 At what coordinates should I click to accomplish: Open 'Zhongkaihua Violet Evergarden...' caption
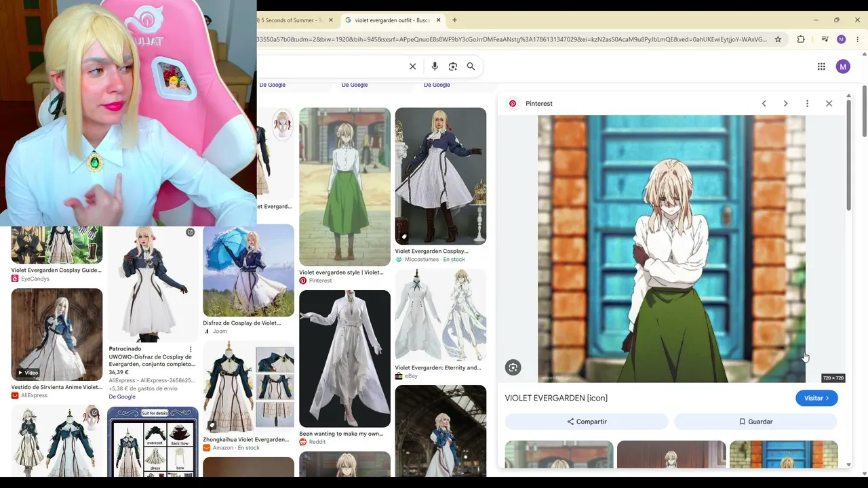click(245, 439)
